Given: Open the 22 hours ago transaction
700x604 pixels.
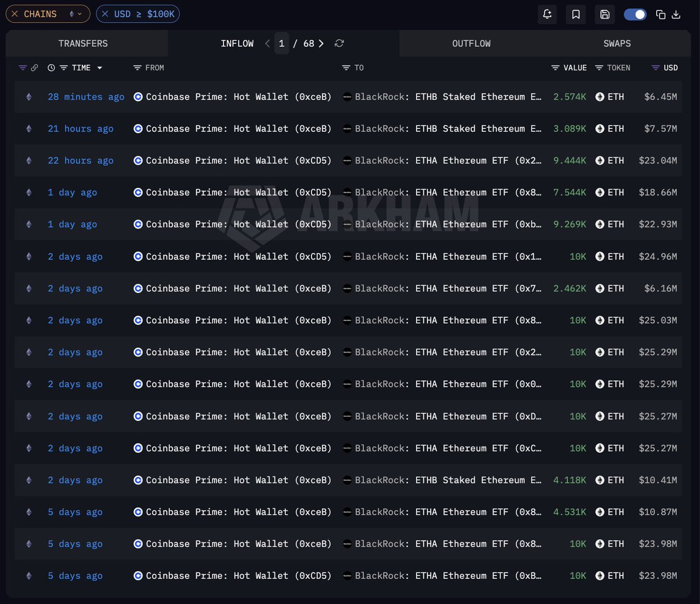Looking at the screenshot, I should pos(80,160).
